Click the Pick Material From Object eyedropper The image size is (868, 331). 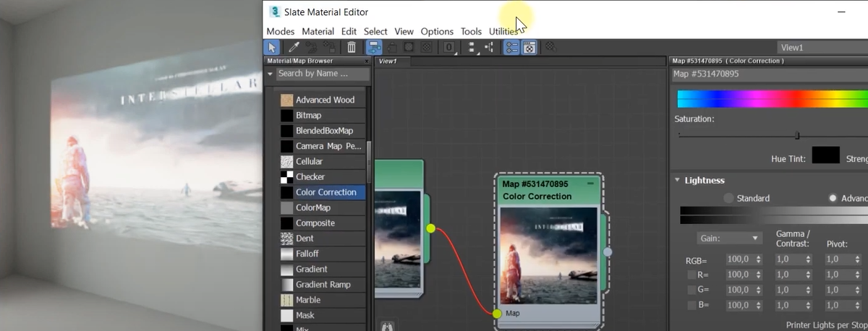294,48
